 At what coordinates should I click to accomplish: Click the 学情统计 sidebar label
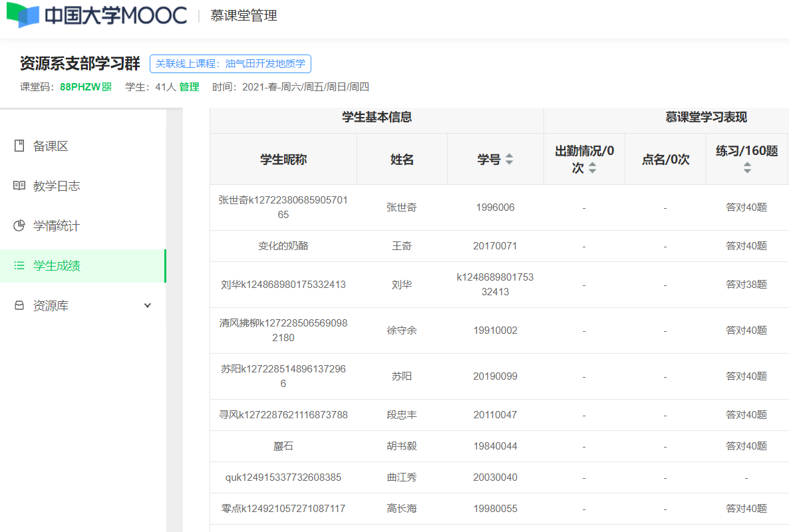pos(57,226)
